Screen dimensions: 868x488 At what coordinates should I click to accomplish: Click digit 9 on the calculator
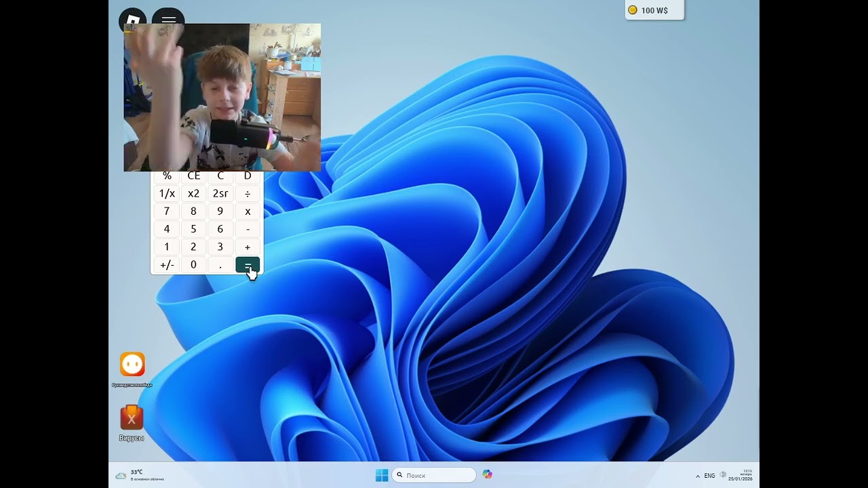click(220, 211)
